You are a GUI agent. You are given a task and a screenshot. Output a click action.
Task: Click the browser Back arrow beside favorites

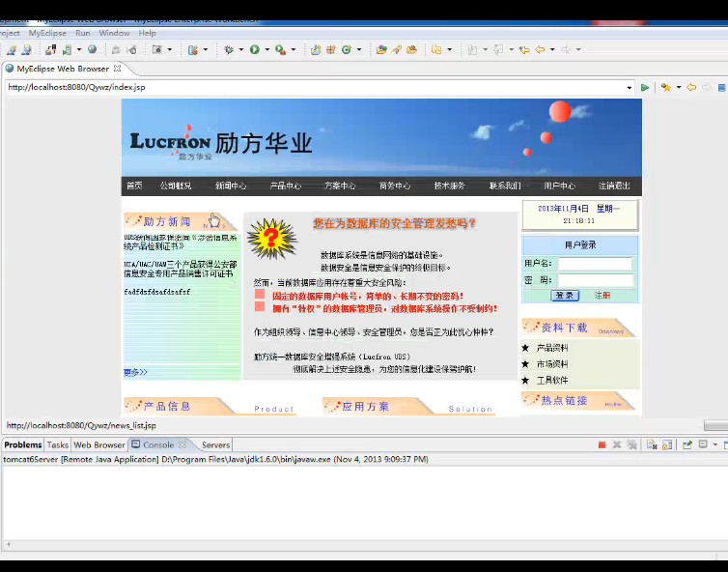click(691, 87)
